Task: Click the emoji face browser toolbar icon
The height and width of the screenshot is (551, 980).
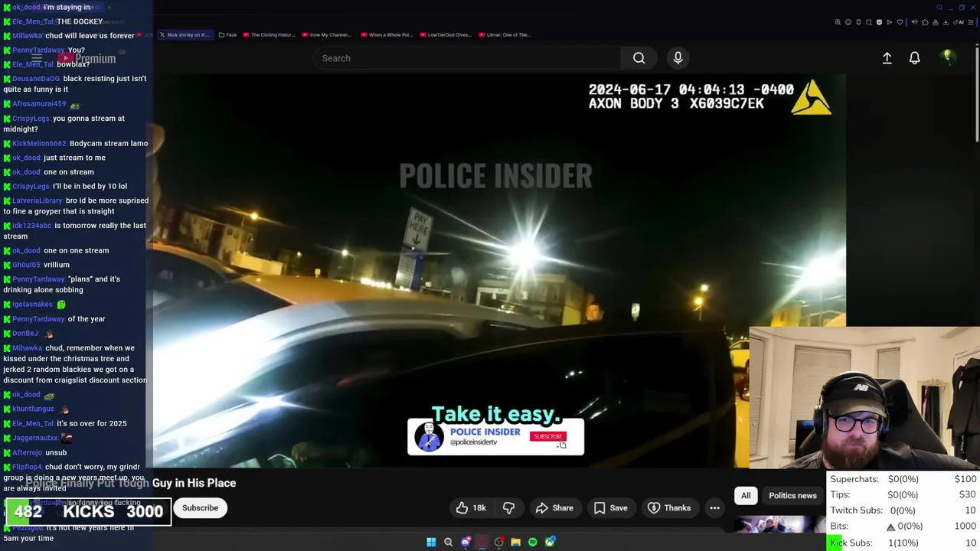Action: (848, 22)
